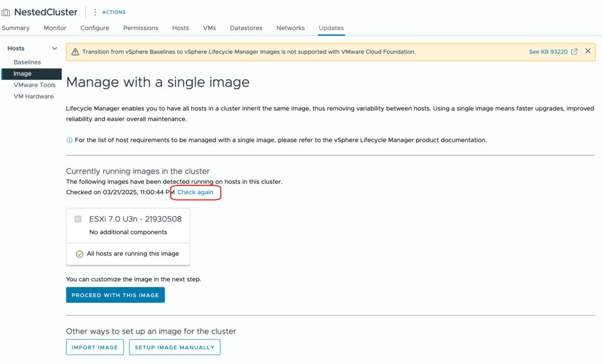Open the Monitor tab
602x364 pixels.
pos(55,28)
